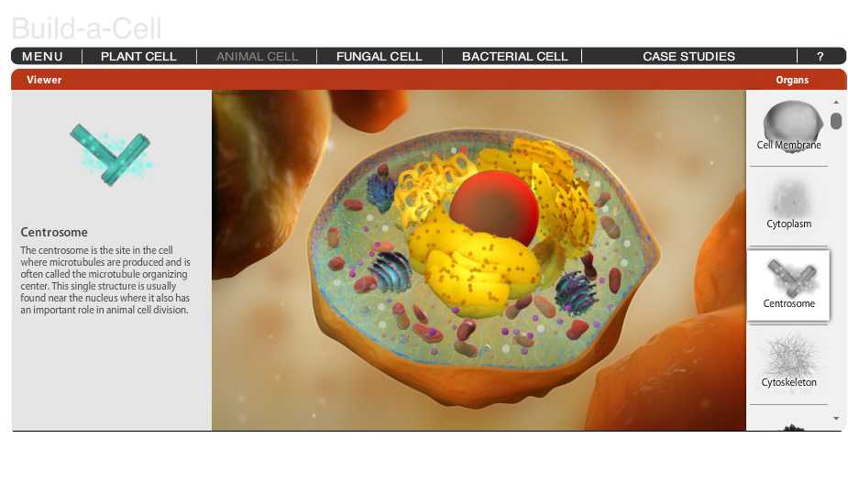This screenshot has width=848, height=504.
Task: Click the organelle list scrollbar handle
Action: 836,121
